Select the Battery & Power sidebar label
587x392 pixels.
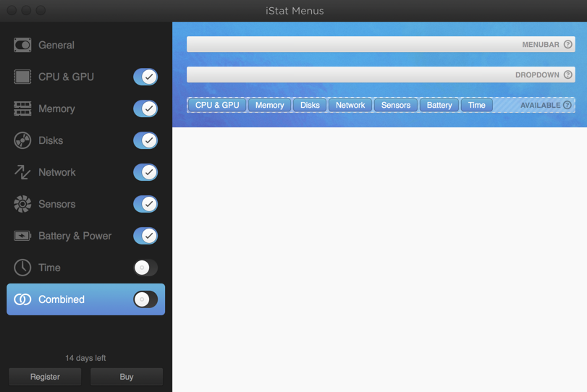point(75,236)
